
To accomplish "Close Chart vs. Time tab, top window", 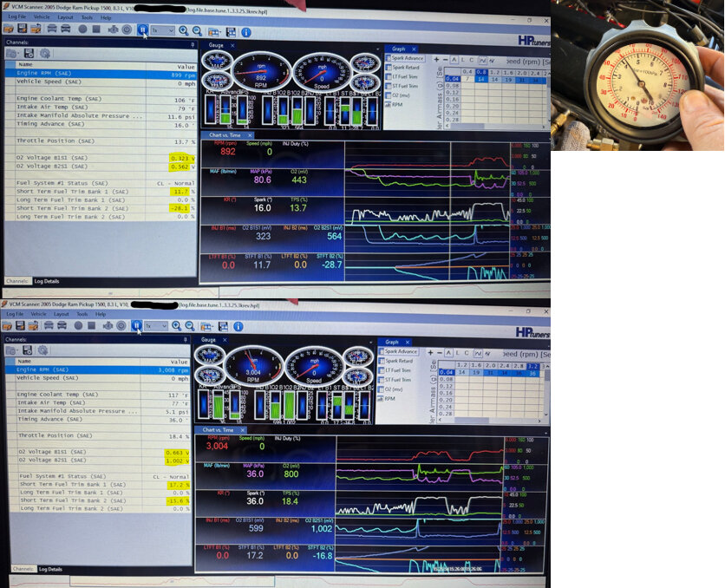I will 250,135.
